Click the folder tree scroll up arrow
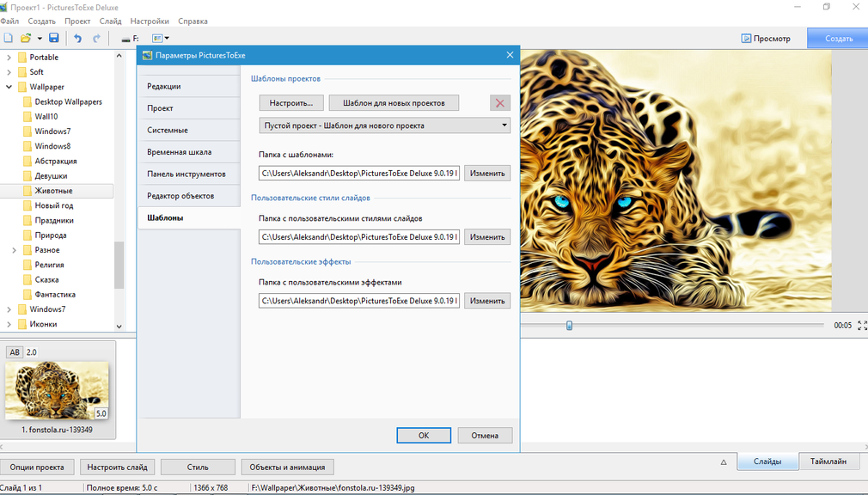The width and height of the screenshot is (868, 495). coord(119,56)
